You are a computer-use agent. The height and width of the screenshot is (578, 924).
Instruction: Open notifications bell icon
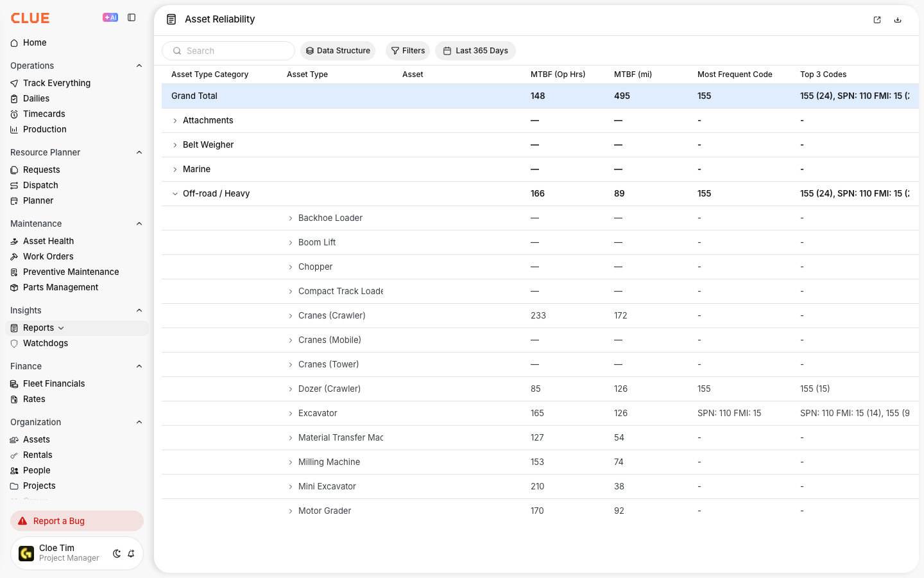tap(131, 554)
